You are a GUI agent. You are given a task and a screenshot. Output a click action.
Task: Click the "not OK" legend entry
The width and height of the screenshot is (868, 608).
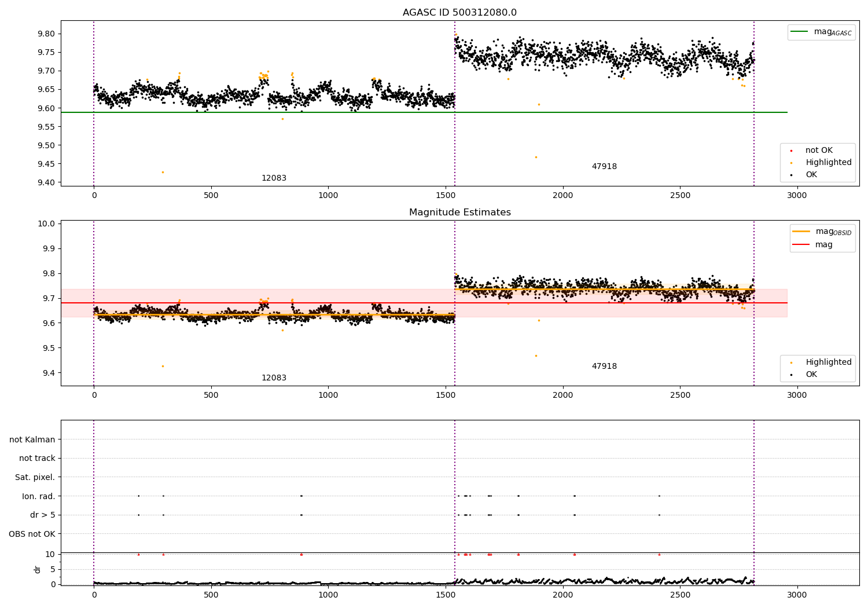point(819,151)
